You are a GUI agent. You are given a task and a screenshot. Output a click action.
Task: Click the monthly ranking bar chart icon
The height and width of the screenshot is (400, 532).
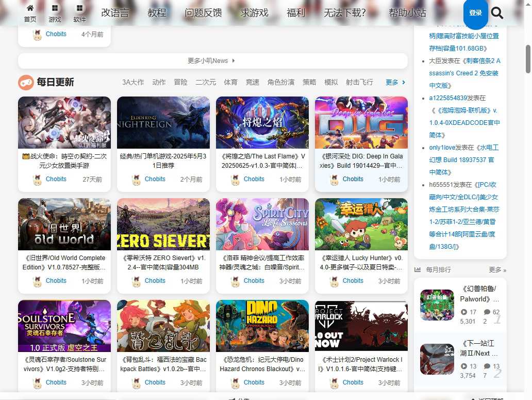[x=418, y=269]
